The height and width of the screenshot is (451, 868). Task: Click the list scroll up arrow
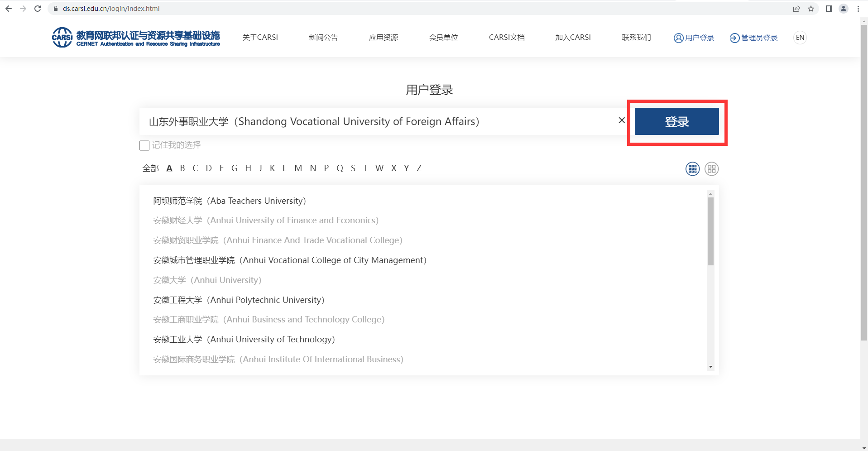[710, 194]
